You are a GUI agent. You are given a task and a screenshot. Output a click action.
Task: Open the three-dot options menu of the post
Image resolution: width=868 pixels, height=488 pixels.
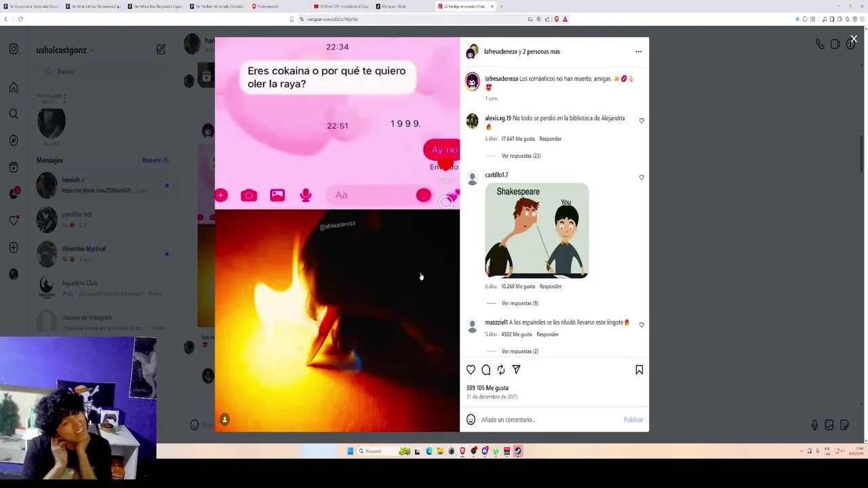[638, 52]
